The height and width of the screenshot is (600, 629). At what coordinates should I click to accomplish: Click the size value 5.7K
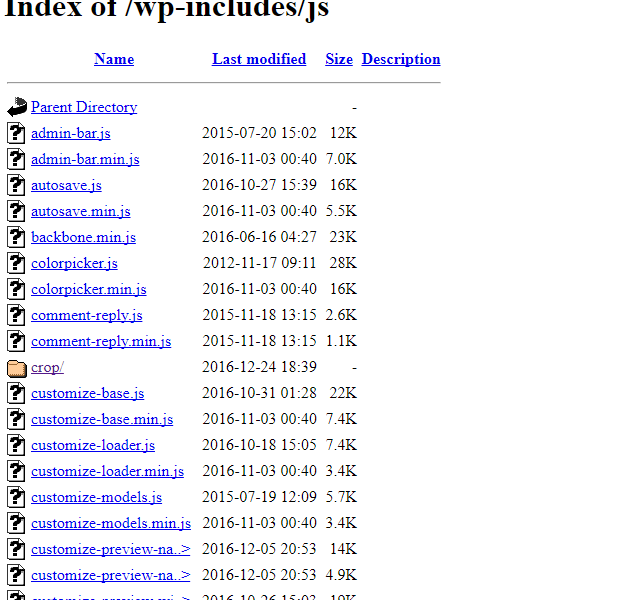pyautogui.click(x=341, y=497)
